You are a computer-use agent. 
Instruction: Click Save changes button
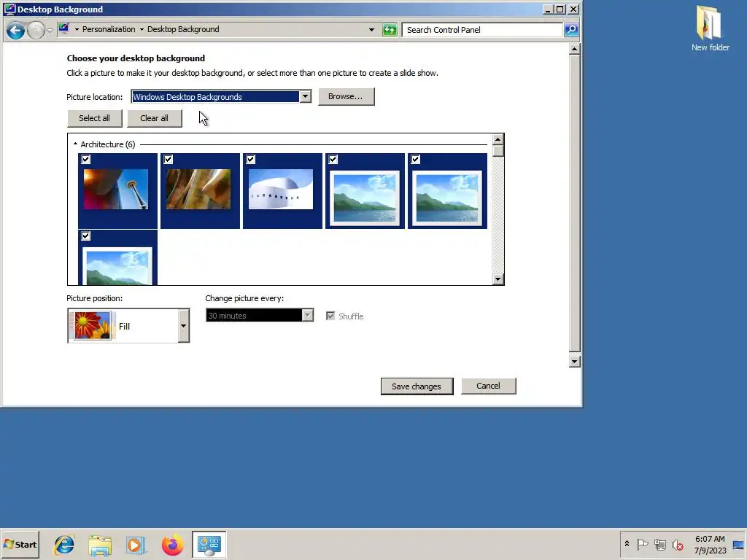click(417, 386)
